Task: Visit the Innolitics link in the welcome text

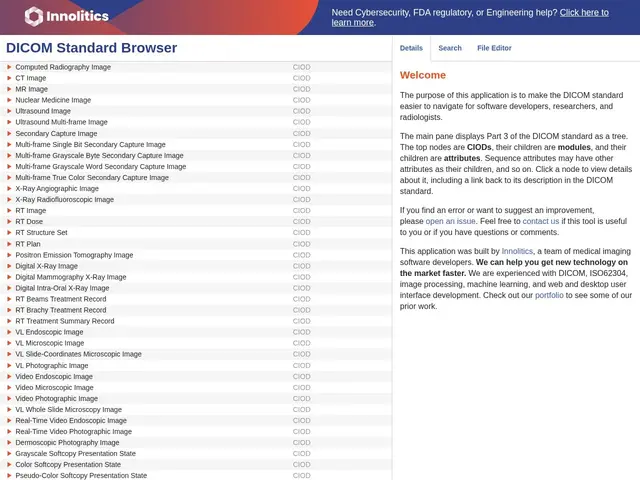Action: tap(517, 251)
